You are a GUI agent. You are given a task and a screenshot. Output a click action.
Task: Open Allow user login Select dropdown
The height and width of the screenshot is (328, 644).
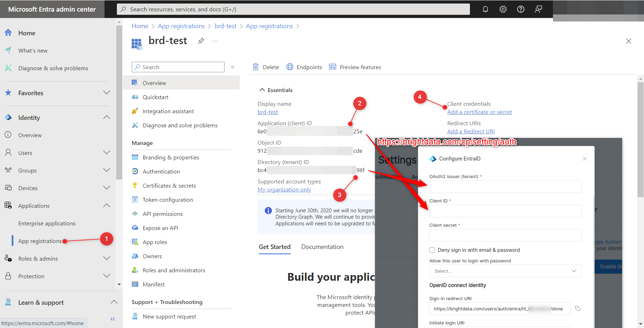click(x=505, y=271)
